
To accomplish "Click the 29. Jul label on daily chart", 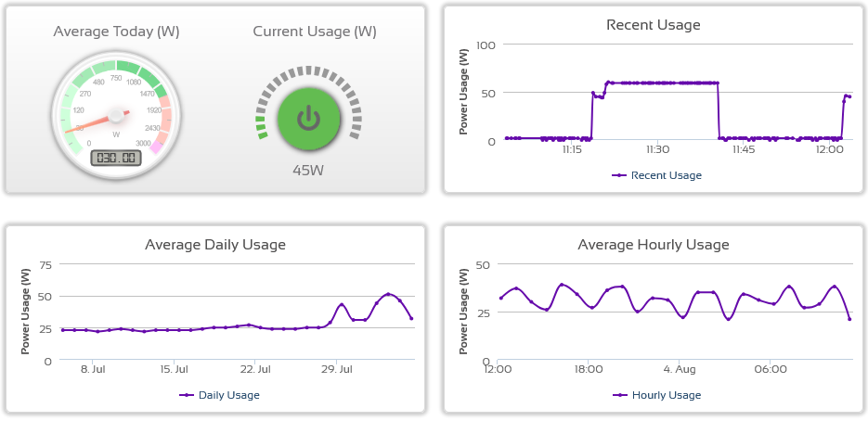I will pos(336,369).
